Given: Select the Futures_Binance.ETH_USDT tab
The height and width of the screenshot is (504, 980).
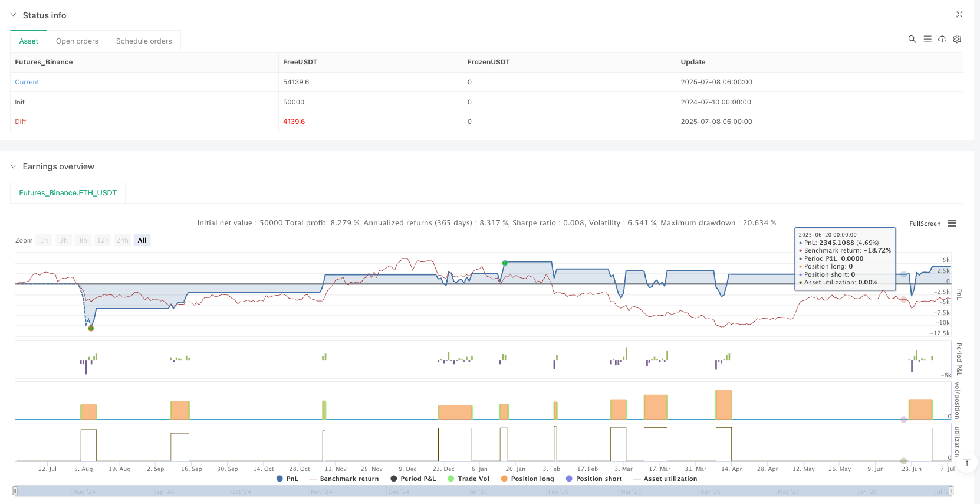Looking at the screenshot, I should point(68,193).
